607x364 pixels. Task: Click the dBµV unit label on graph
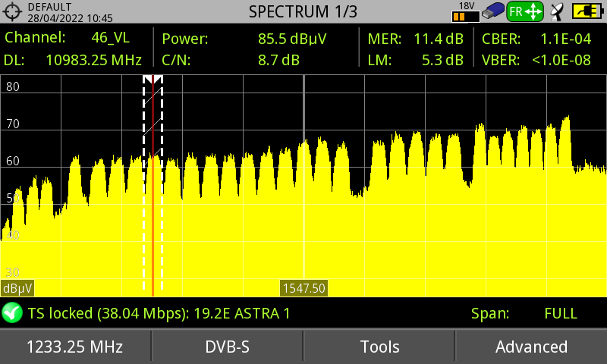17,288
